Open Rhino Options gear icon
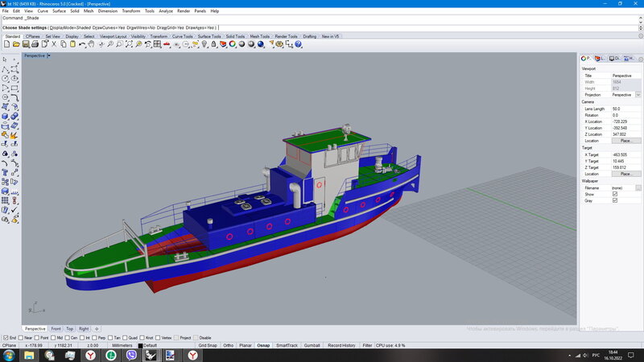This screenshot has height=362, width=644. tap(279, 44)
